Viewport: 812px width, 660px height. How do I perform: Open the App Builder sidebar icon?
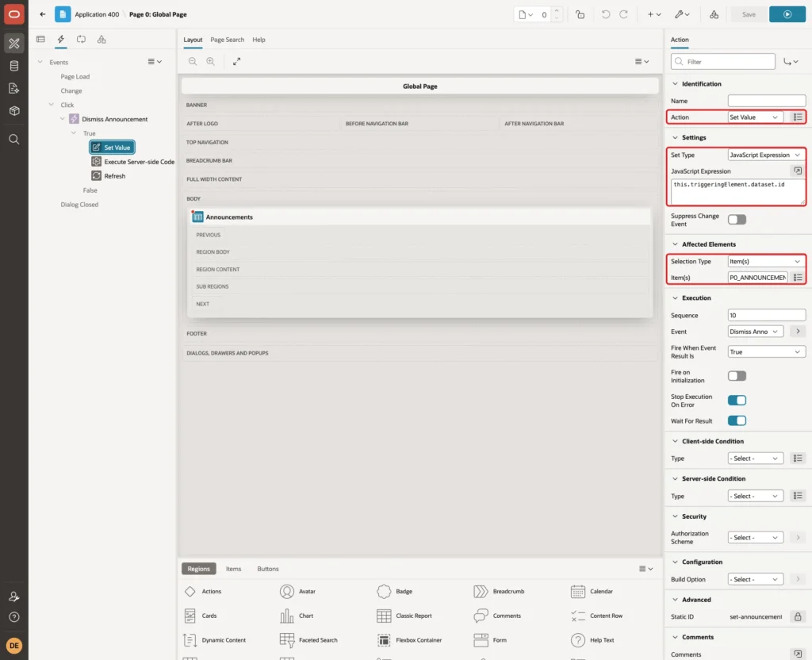[x=14, y=44]
